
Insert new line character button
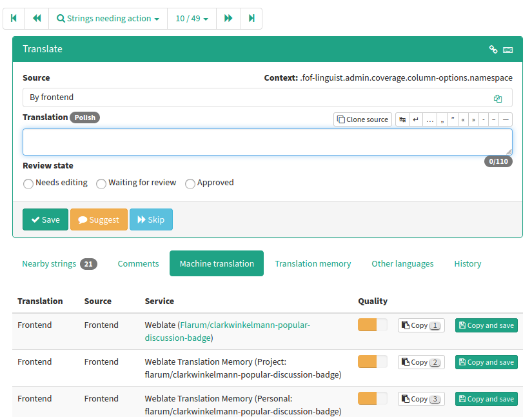click(416, 119)
